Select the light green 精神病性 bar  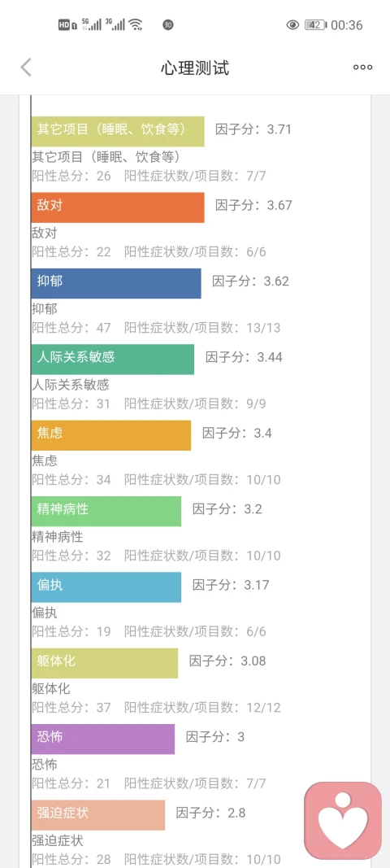[106, 511]
